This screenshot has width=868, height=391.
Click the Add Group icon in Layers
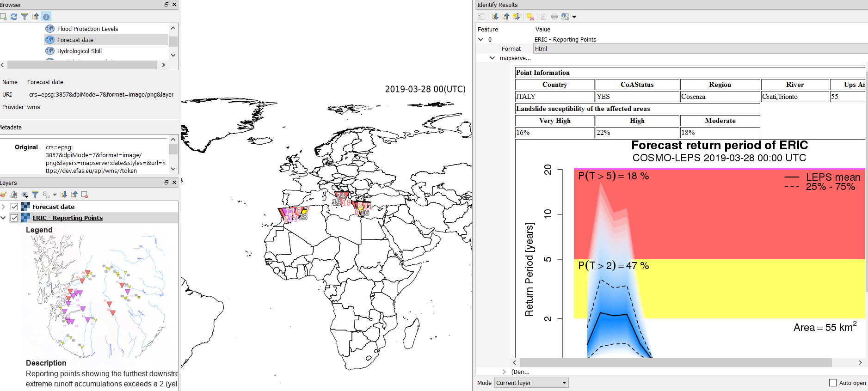[x=14, y=195]
